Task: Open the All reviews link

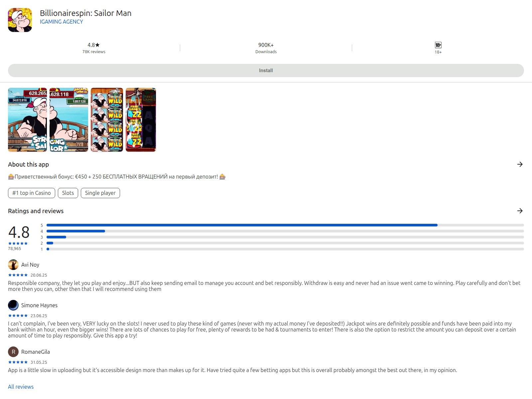Action: click(x=21, y=387)
